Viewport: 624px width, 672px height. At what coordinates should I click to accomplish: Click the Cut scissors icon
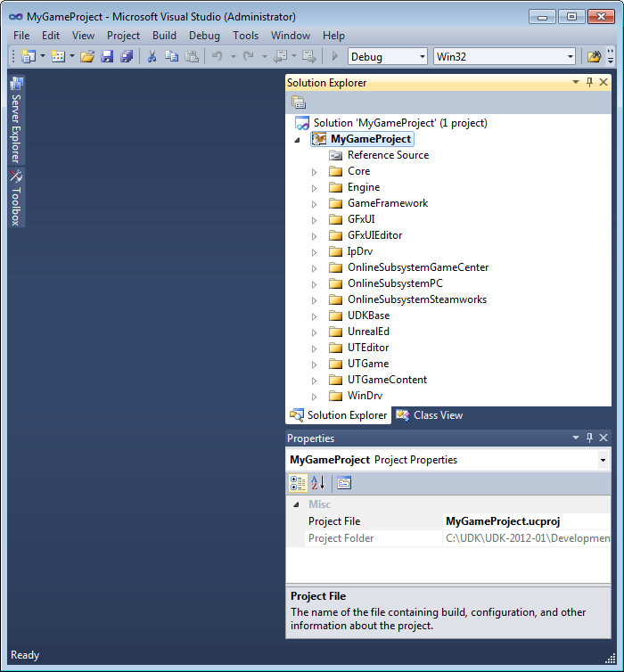(152, 56)
